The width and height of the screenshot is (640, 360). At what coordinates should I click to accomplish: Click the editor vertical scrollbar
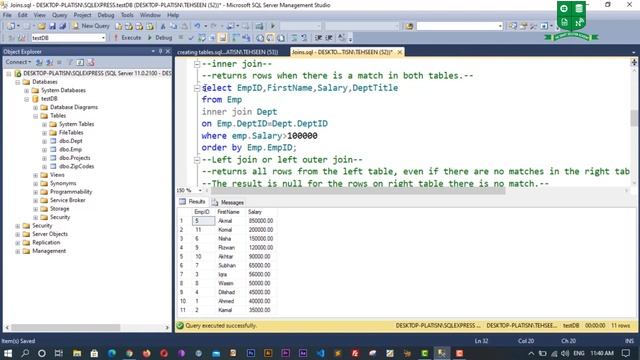634,118
